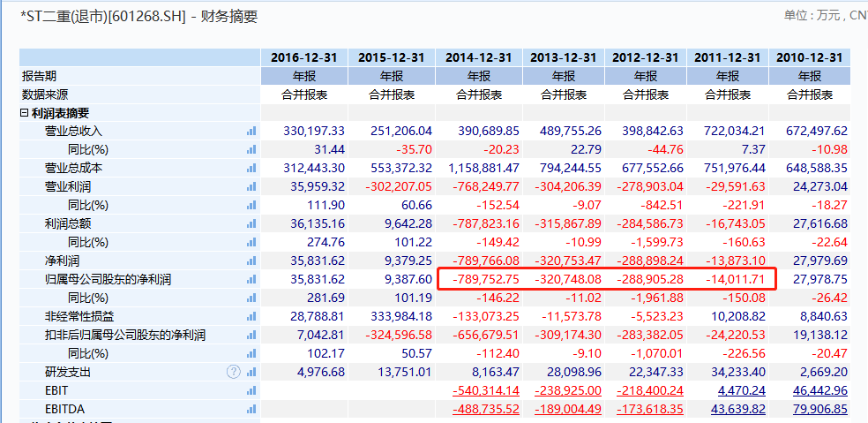
Task: Open EBIT link -238,925.00 for 2013
Action: point(568,391)
